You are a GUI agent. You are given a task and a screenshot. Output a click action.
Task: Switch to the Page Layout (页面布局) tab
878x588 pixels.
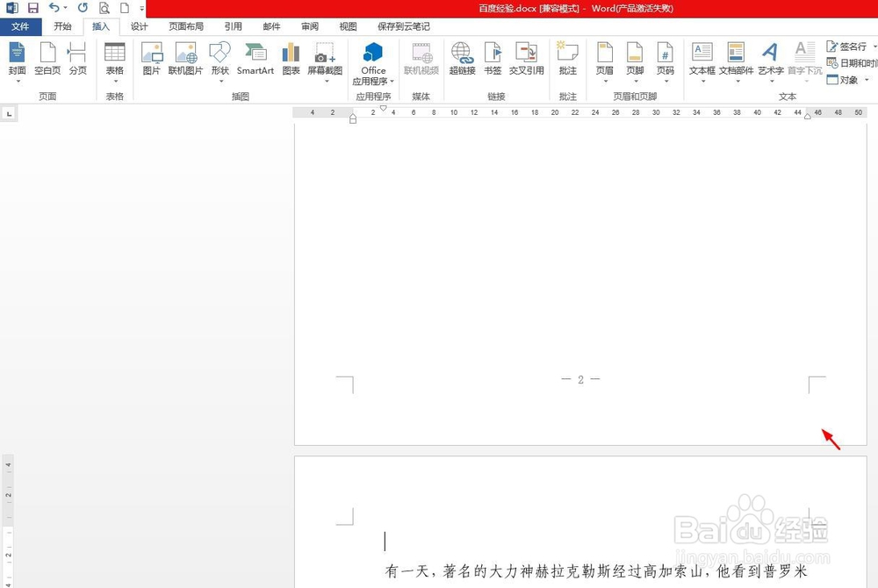pos(186,26)
